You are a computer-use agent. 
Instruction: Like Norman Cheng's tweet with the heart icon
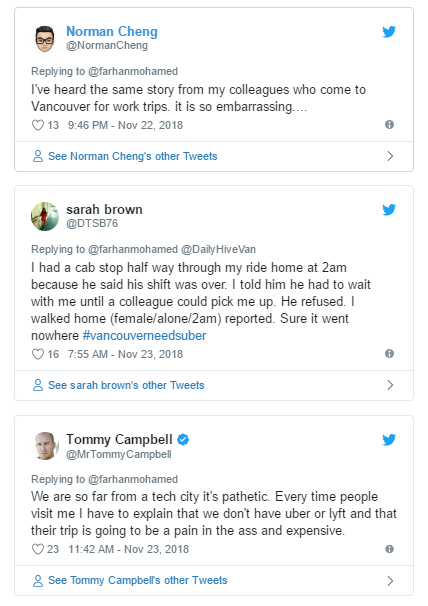tap(38, 125)
